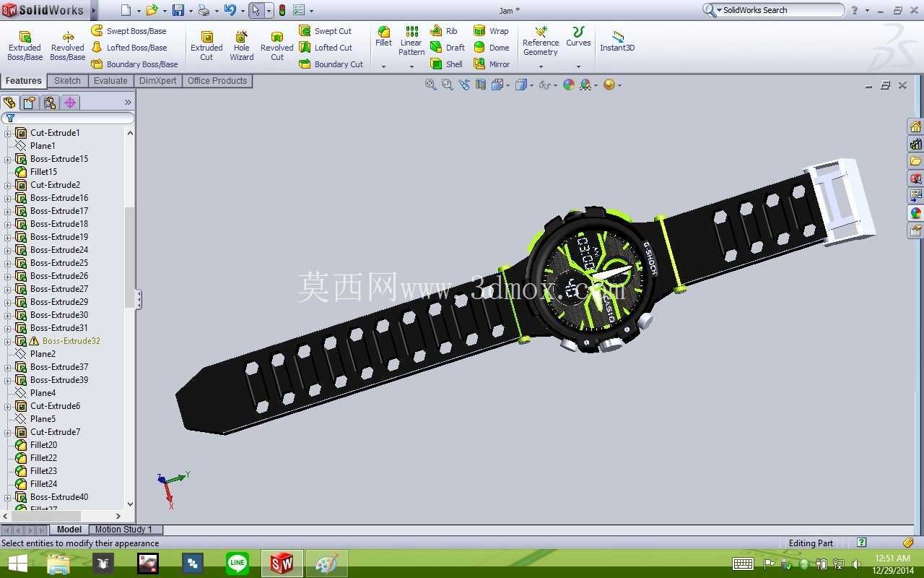
Task: Switch to the Office Products tab
Action: click(217, 81)
